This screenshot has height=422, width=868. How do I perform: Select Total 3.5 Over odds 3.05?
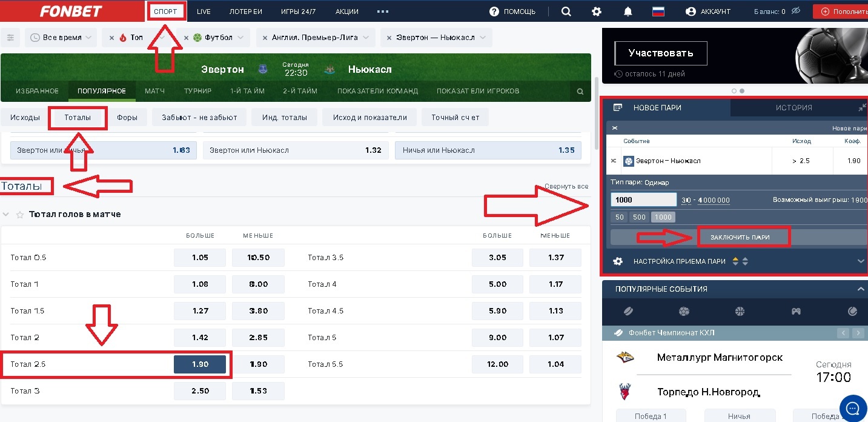[498, 258]
